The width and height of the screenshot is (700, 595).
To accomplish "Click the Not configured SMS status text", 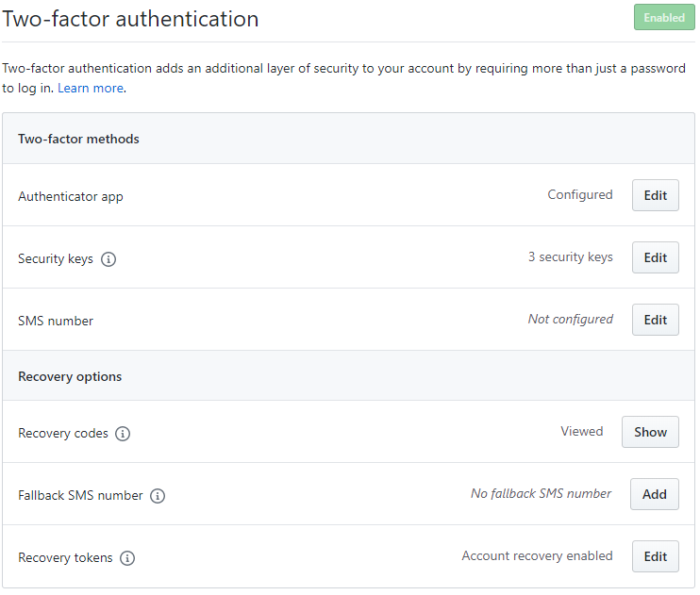I will pos(571,320).
